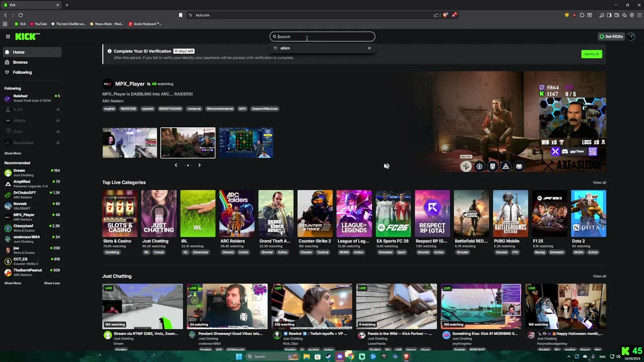The height and width of the screenshot is (362, 644).
Task: Click the Get KICKs button
Action: point(611,37)
